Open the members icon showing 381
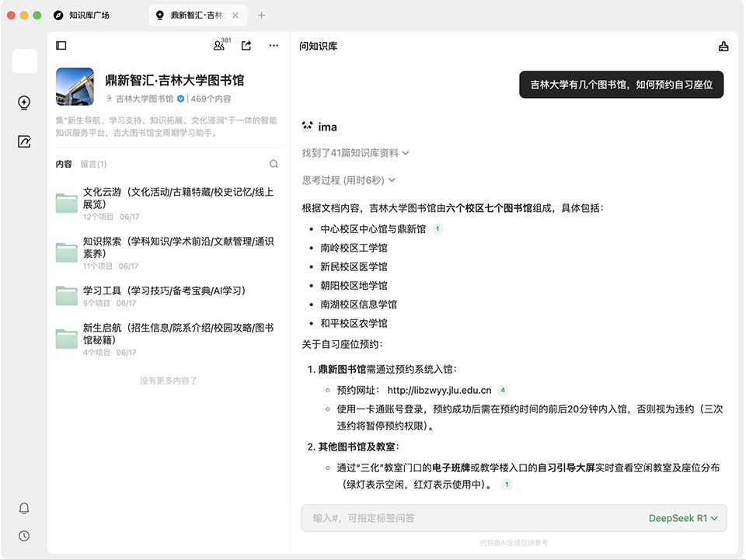This screenshot has height=560, width=746. [x=220, y=46]
